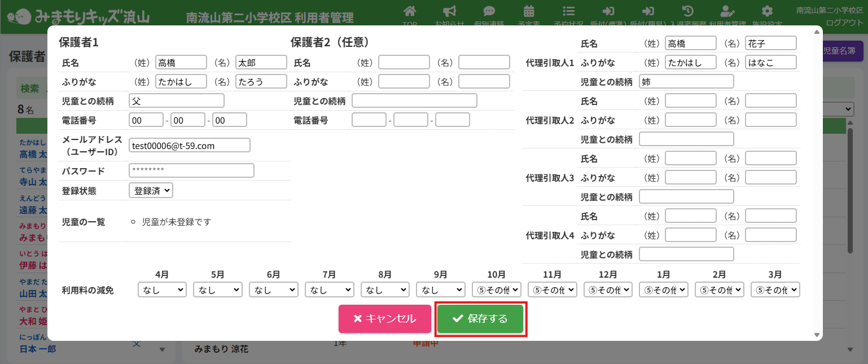Click the 受付(標準) sign-in icon

[608, 12]
